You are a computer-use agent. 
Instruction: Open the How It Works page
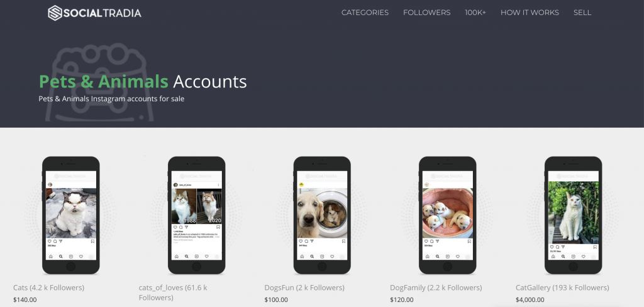tap(530, 13)
